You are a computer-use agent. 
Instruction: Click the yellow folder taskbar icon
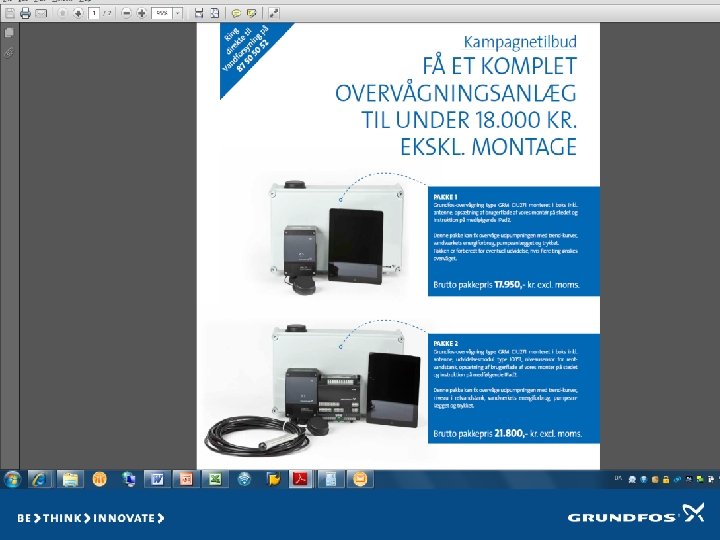(273, 479)
